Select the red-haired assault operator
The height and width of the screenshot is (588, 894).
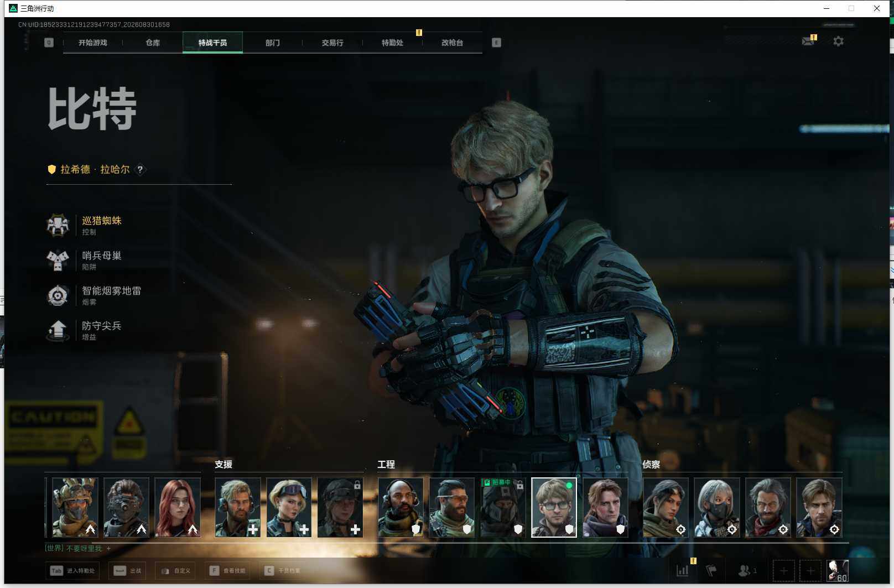click(x=178, y=507)
